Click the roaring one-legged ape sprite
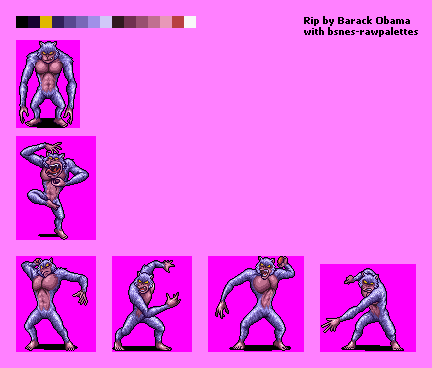Image resolution: width=432 pixels, height=368 pixels. coord(56,188)
